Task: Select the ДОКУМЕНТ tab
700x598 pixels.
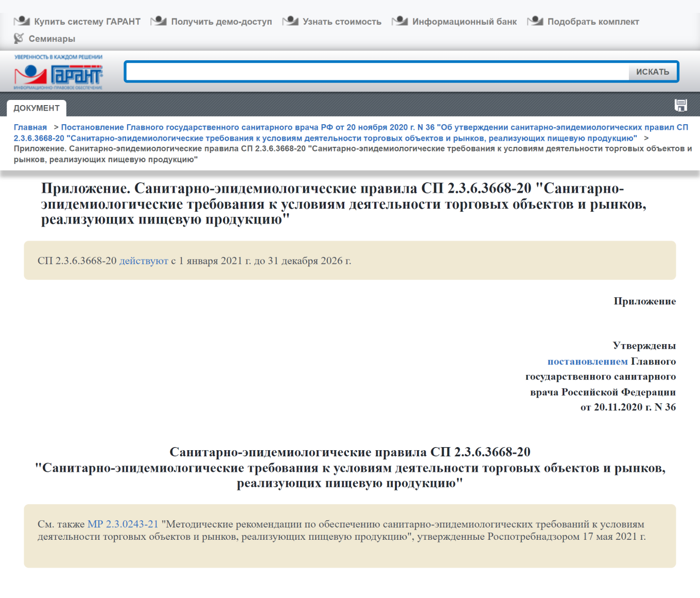Action: [37, 108]
